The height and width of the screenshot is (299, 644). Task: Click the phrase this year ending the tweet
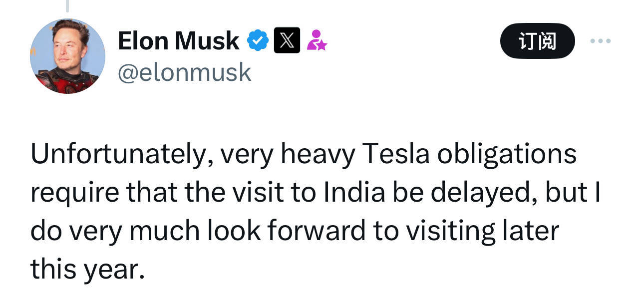(x=87, y=270)
